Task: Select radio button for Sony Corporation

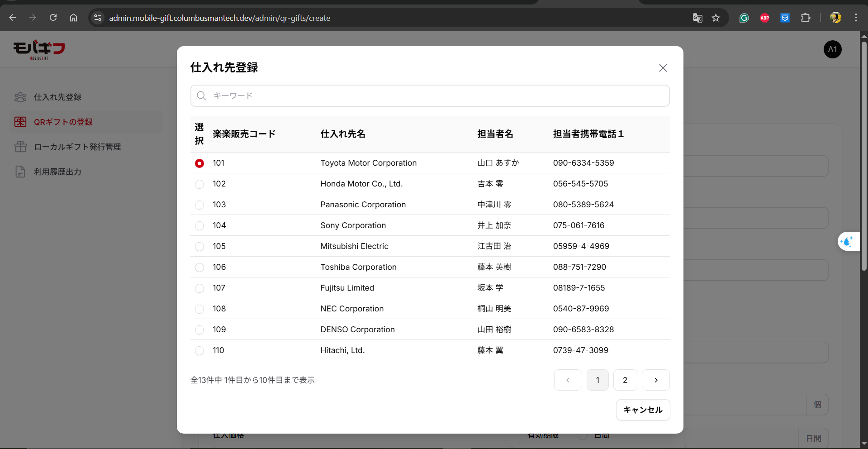Action: [x=199, y=226]
